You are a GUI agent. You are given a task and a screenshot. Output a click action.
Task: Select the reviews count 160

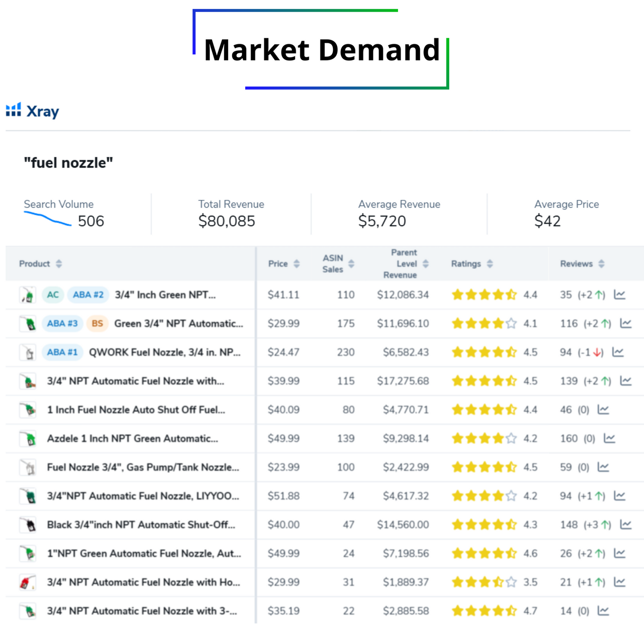coord(569,439)
